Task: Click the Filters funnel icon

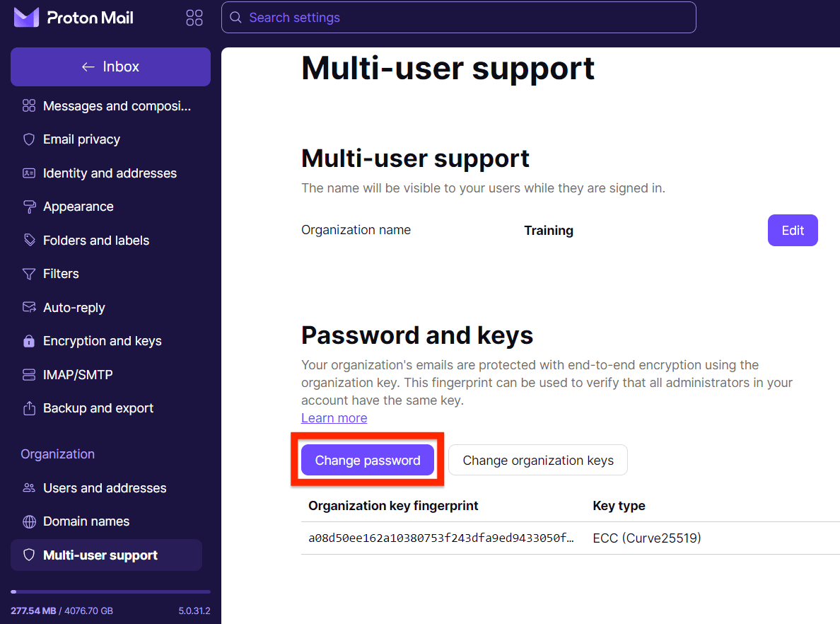Action: click(28, 274)
